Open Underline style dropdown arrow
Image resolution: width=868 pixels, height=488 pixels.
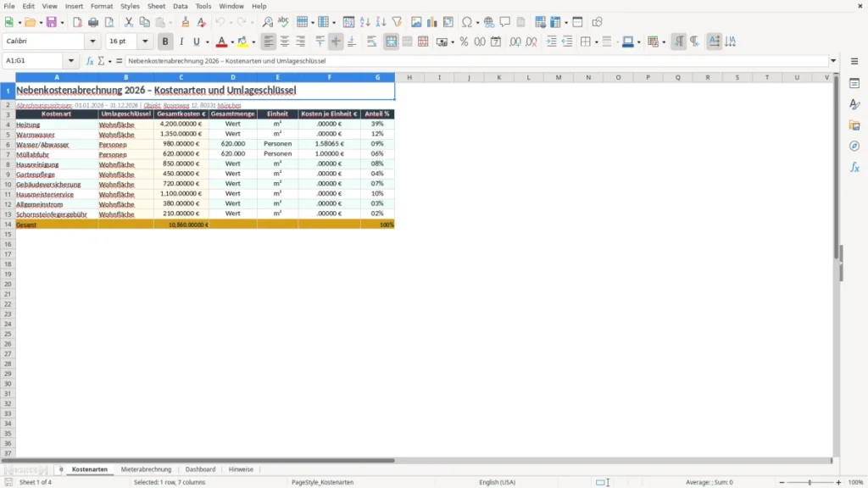coord(207,42)
